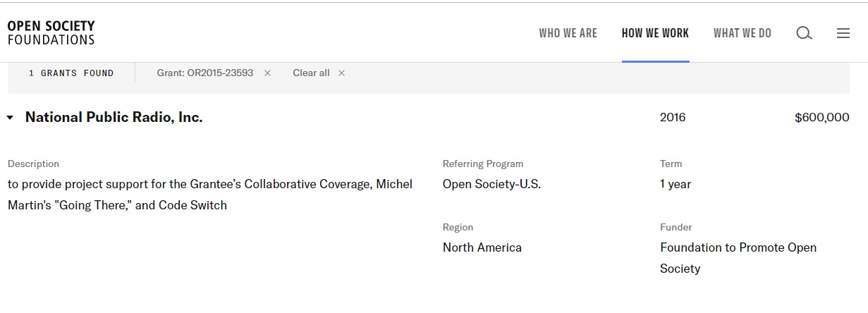Click the Open Society-U.S. referring program
The height and width of the screenshot is (313, 868).
pos(491,184)
